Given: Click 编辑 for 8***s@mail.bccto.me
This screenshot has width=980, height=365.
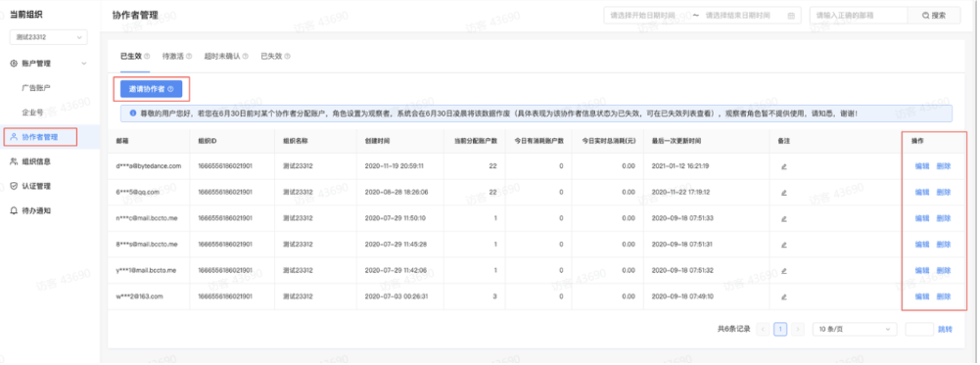Looking at the screenshot, I should [x=922, y=245].
